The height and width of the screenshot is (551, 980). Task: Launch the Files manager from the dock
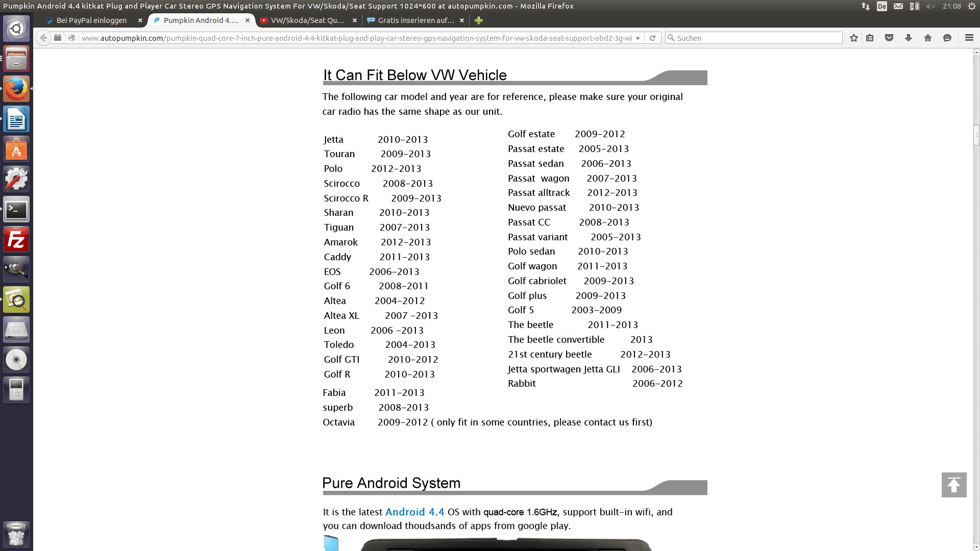(16, 59)
